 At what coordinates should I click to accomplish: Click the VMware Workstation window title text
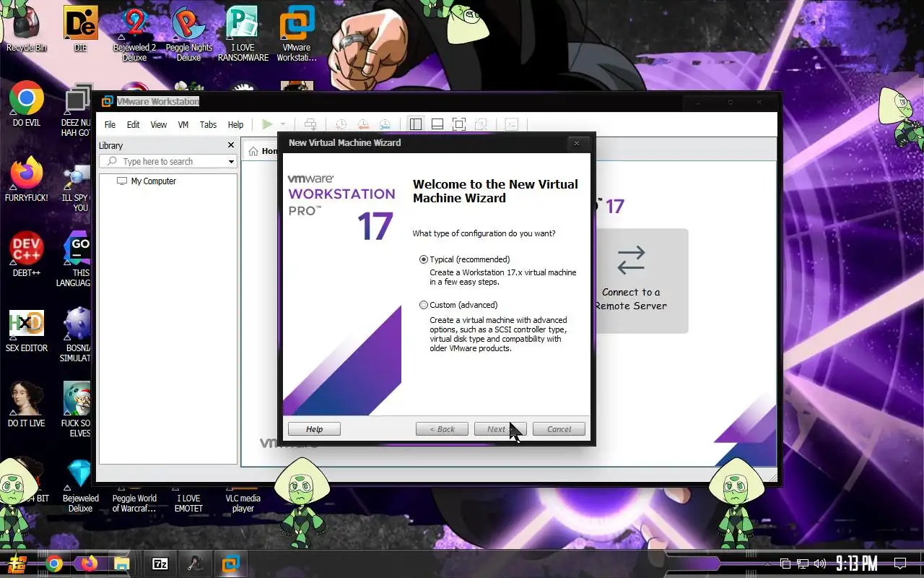(x=158, y=102)
